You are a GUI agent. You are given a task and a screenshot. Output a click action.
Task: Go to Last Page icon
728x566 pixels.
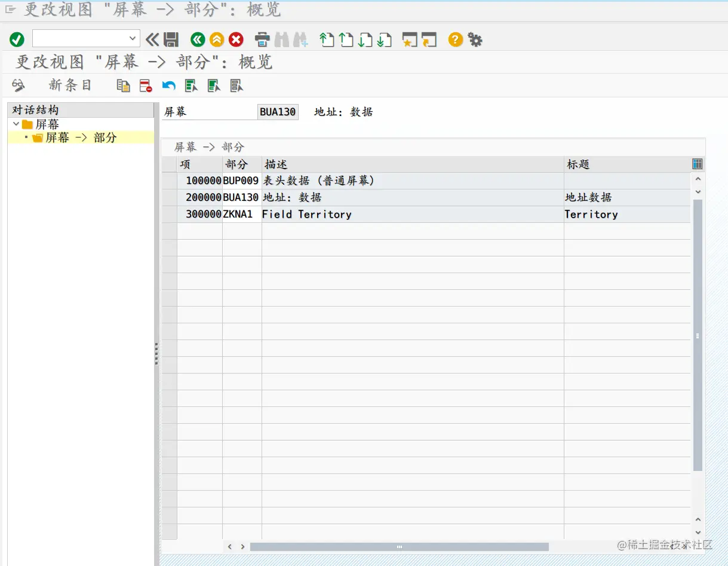tap(384, 40)
